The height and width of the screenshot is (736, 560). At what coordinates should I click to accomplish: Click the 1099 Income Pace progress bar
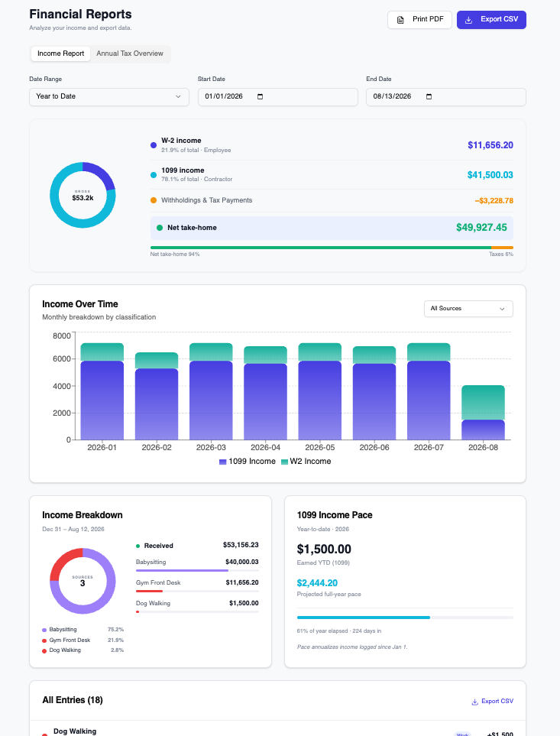tap(405, 618)
